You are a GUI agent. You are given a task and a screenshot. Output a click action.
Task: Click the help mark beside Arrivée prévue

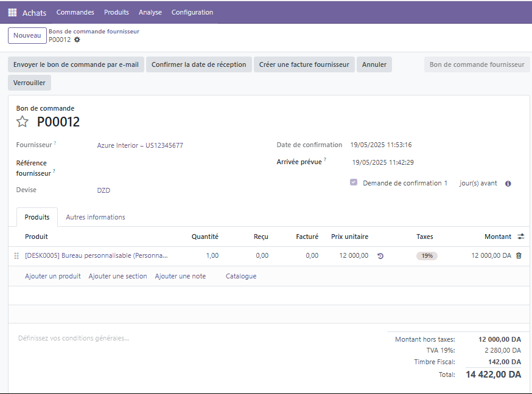point(324,159)
